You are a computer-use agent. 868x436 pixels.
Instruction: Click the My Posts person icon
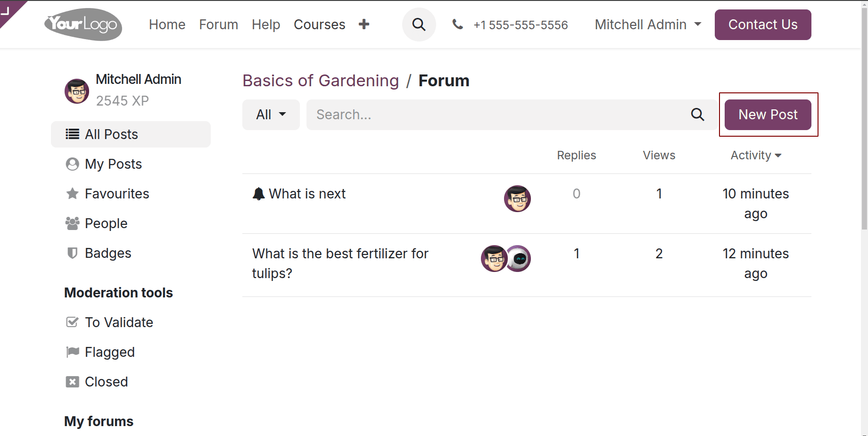click(x=72, y=164)
